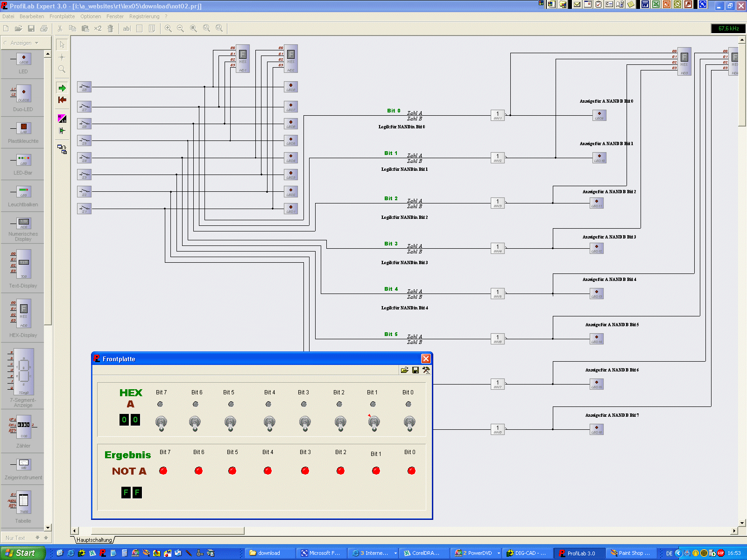Click the delete trash can toolbar icon

click(111, 28)
